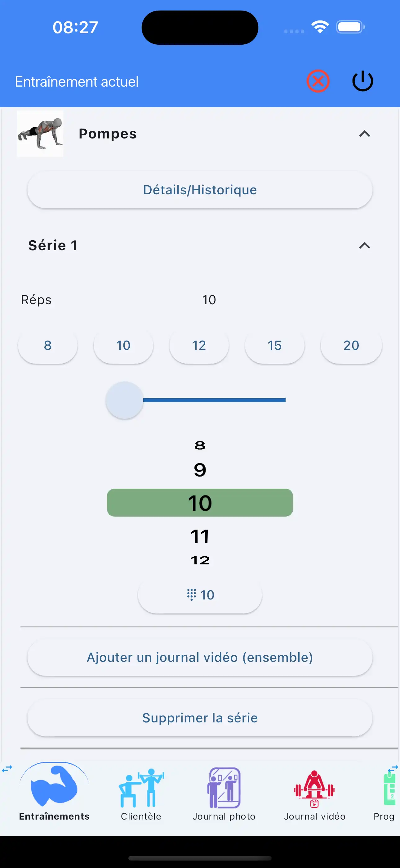
Task: Tap the keypad icon button showing 10
Action: 200,595
